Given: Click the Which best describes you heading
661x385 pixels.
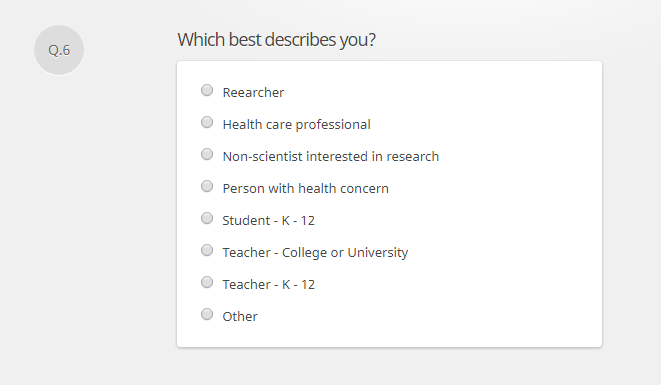Looking at the screenshot, I should [277, 40].
